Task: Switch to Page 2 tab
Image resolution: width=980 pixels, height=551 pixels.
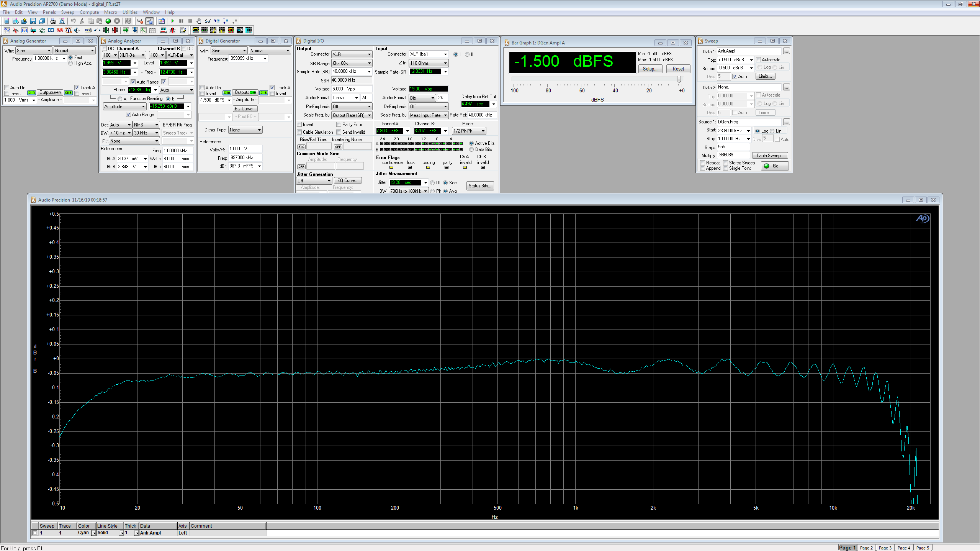Action: point(866,548)
